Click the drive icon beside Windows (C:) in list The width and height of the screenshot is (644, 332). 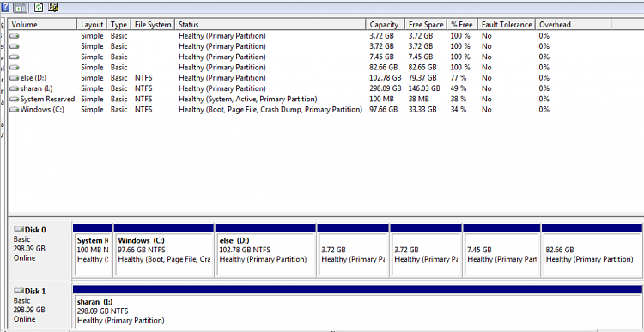[15, 110]
